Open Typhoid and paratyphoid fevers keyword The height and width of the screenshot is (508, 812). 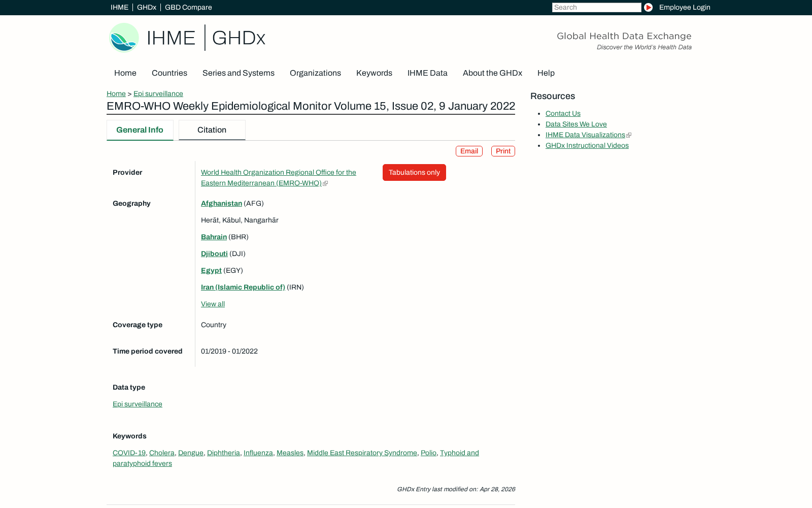[x=459, y=453]
